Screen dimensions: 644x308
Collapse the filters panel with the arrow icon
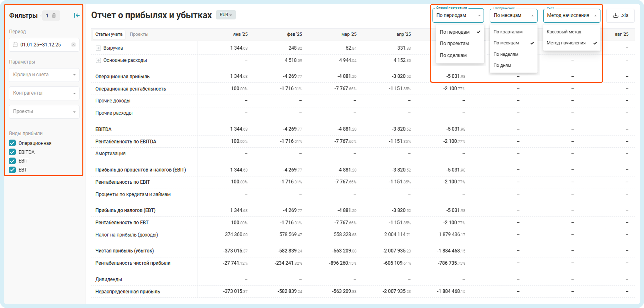click(x=77, y=15)
